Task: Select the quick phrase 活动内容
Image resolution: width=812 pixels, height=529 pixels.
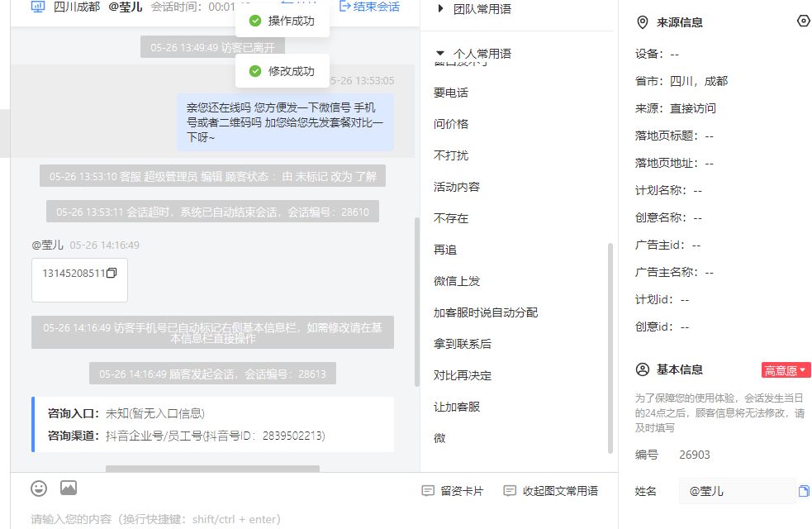Action: tap(457, 187)
